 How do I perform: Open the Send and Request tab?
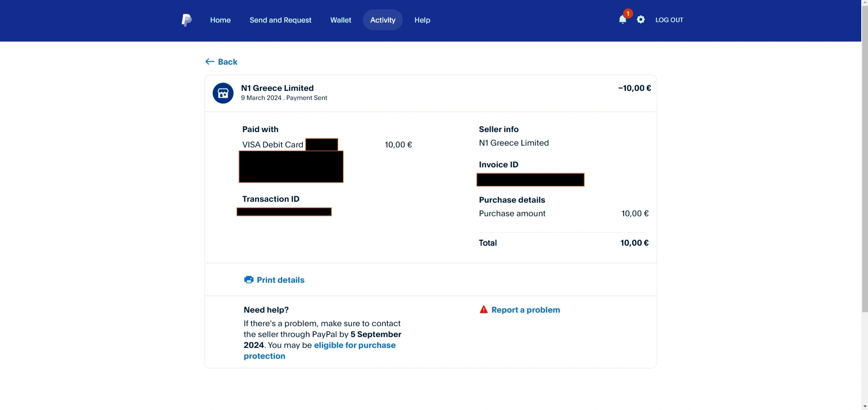coord(281,20)
